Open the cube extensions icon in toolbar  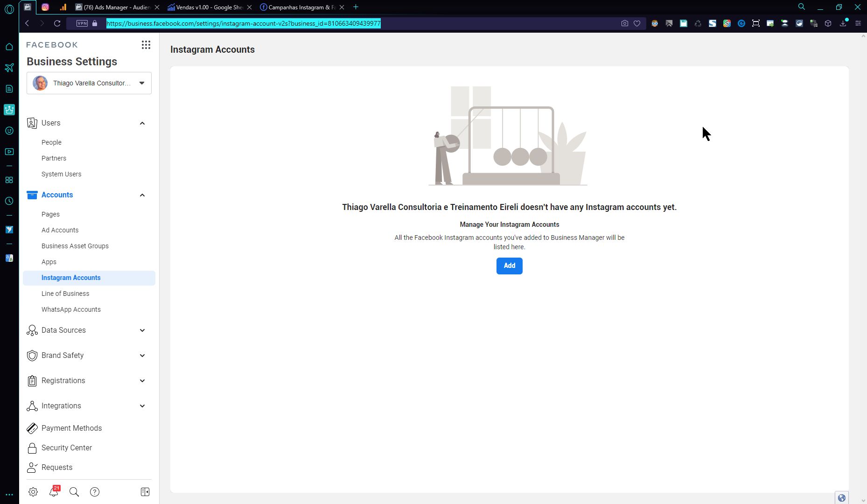pyautogui.click(x=828, y=23)
